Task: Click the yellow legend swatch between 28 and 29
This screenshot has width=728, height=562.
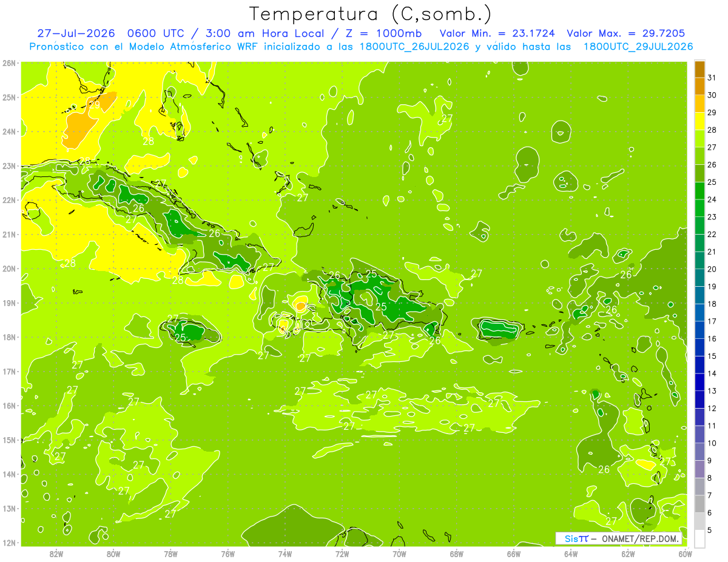Action: pyautogui.click(x=699, y=121)
